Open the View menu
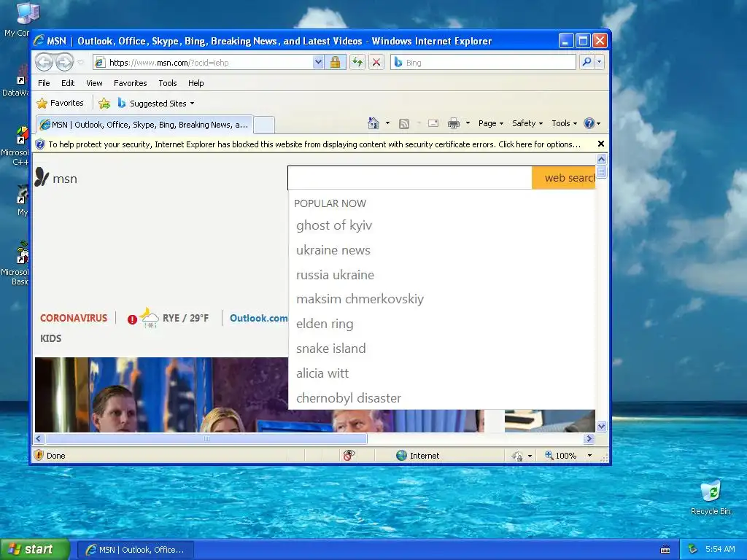Viewport: 747px width, 560px height. [x=94, y=83]
